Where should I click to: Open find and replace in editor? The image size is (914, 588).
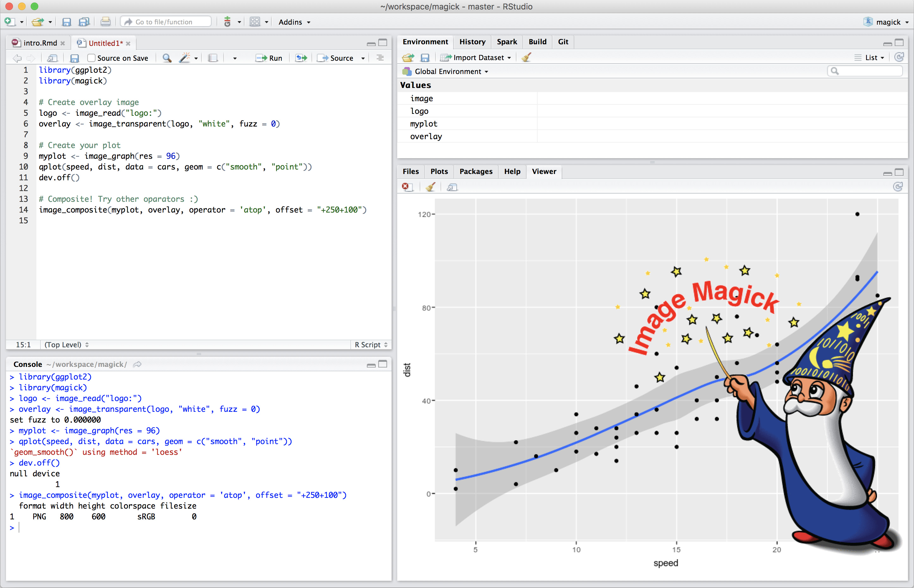point(167,58)
